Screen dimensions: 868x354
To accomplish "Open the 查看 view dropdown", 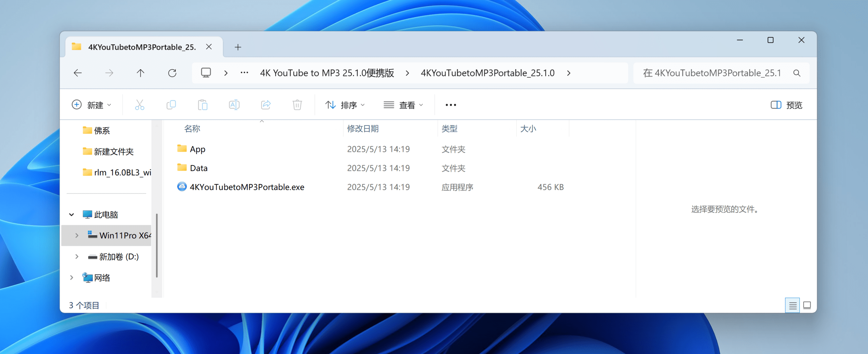I will click(x=403, y=105).
